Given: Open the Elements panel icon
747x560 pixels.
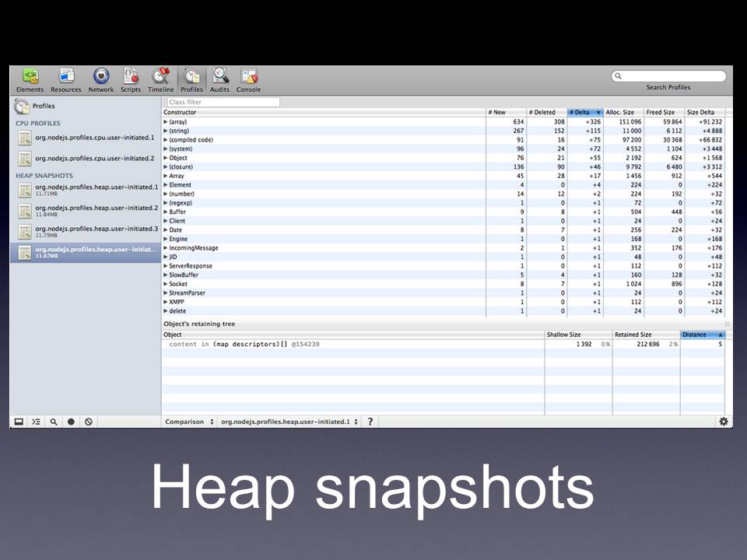Looking at the screenshot, I should 30,76.
